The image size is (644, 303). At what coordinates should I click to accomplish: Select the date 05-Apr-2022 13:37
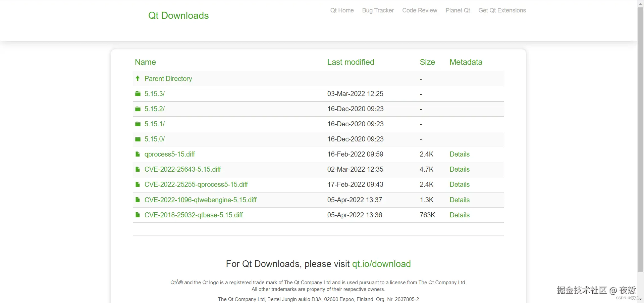[355, 200]
